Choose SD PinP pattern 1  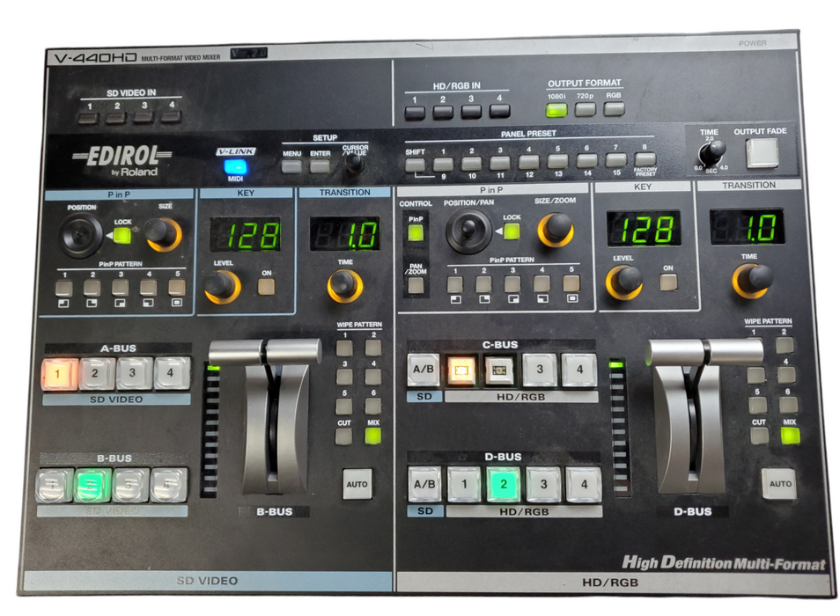(x=63, y=289)
